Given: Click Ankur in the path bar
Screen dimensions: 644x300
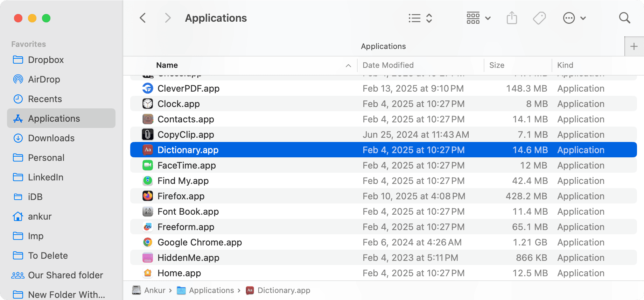Looking at the screenshot, I should tap(149, 290).
